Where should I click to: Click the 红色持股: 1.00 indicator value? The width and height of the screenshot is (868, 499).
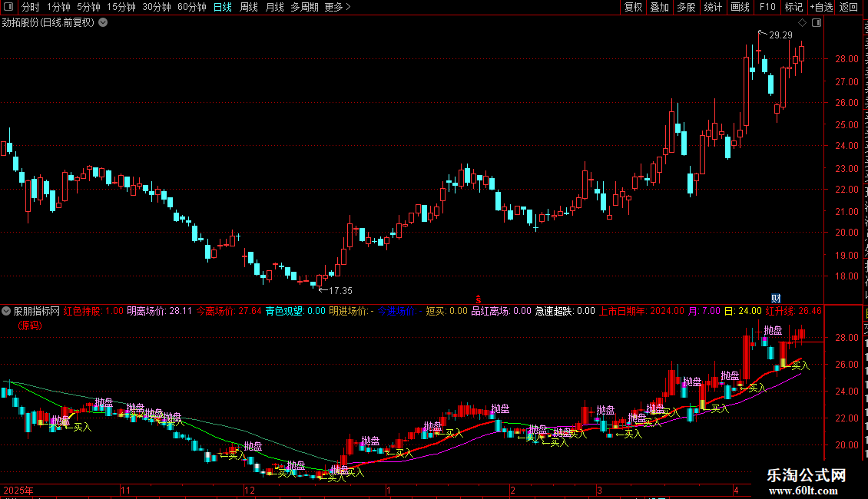(x=94, y=312)
